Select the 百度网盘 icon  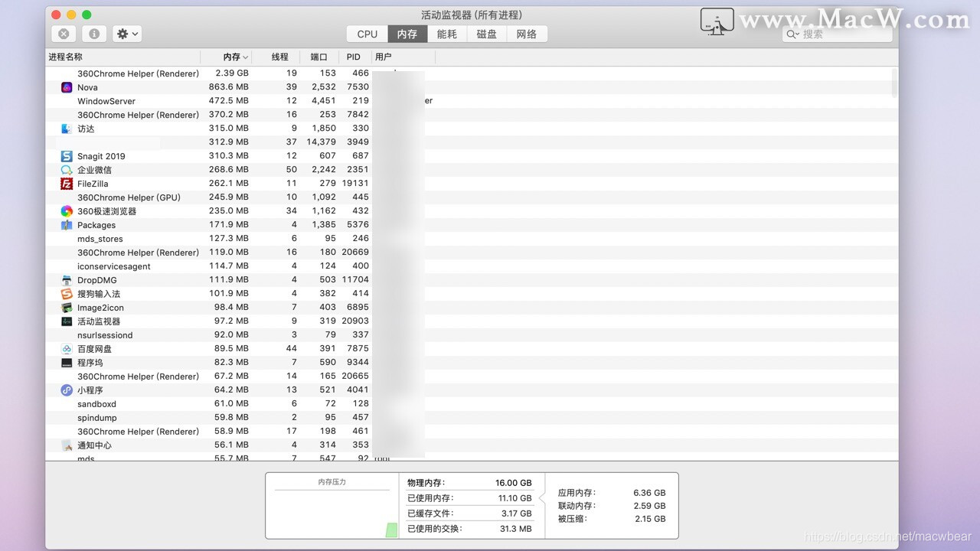(x=67, y=349)
